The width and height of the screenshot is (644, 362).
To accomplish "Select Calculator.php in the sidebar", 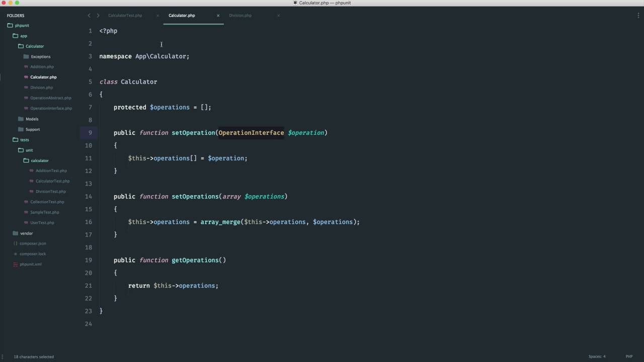I will pos(43,77).
